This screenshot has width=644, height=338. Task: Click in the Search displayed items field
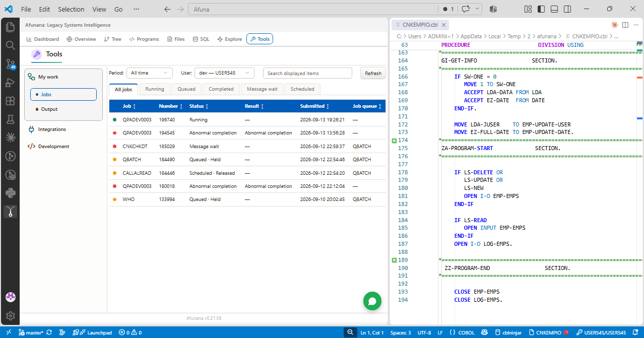click(307, 73)
